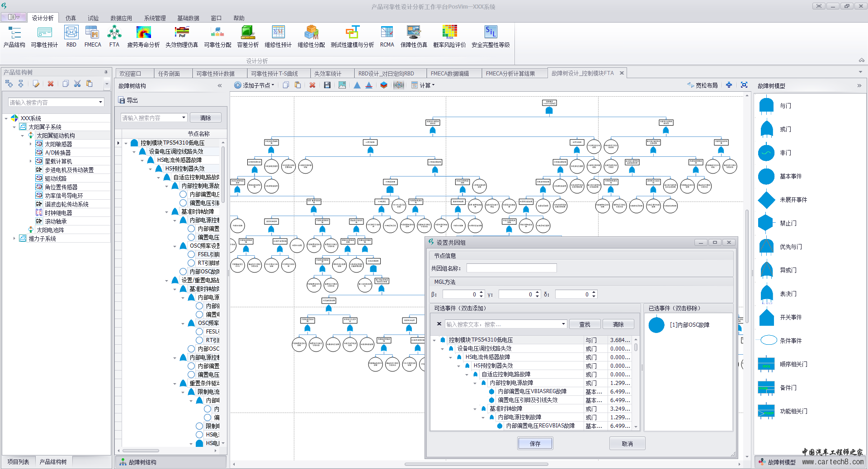Collapse the 太阳翼驱动机构 tree node
This screenshot has height=469, width=868.
tap(23, 136)
